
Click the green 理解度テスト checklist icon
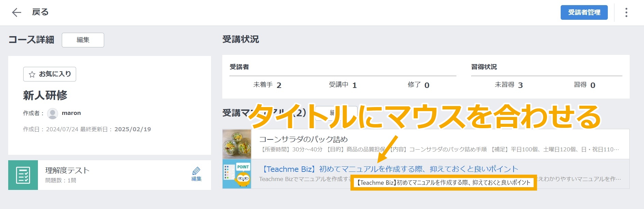(23, 175)
